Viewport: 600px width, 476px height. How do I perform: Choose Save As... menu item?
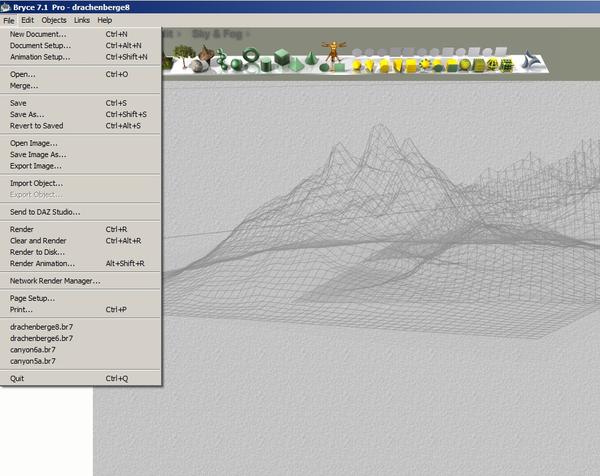81,114
